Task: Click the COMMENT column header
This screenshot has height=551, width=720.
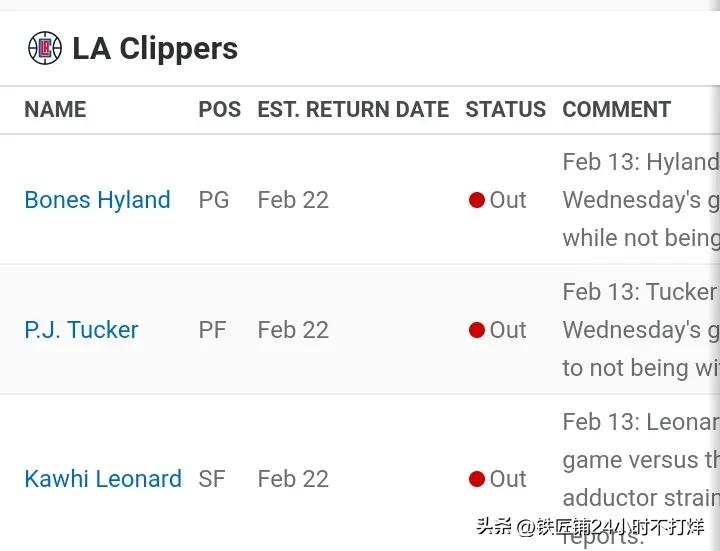Action: click(617, 110)
